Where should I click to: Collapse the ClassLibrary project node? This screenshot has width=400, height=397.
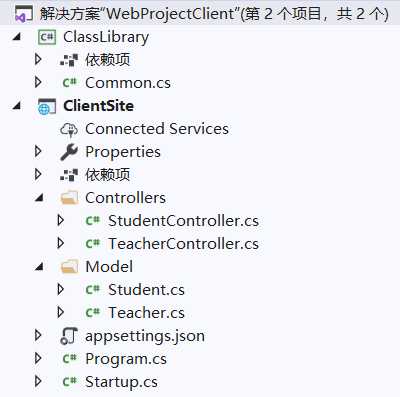pos(17,37)
